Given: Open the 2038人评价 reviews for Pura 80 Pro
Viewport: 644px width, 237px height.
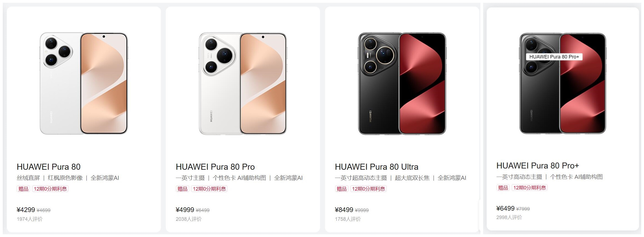Looking at the screenshot, I should [x=189, y=219].
